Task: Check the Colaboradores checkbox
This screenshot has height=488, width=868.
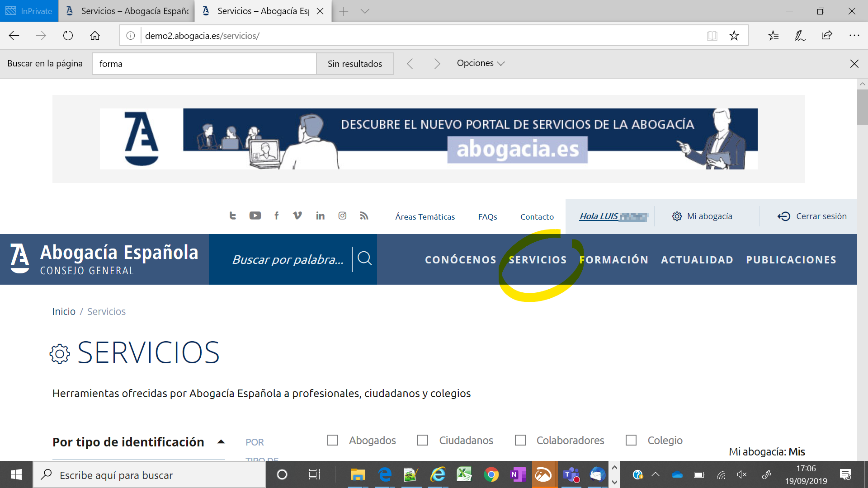Action: tap(520, 440)
